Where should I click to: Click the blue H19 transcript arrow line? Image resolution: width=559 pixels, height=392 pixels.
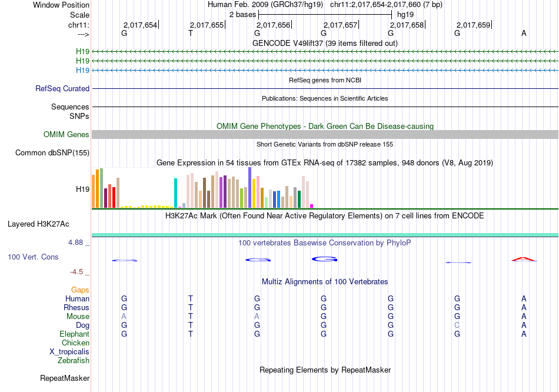[x=325, y=70]
